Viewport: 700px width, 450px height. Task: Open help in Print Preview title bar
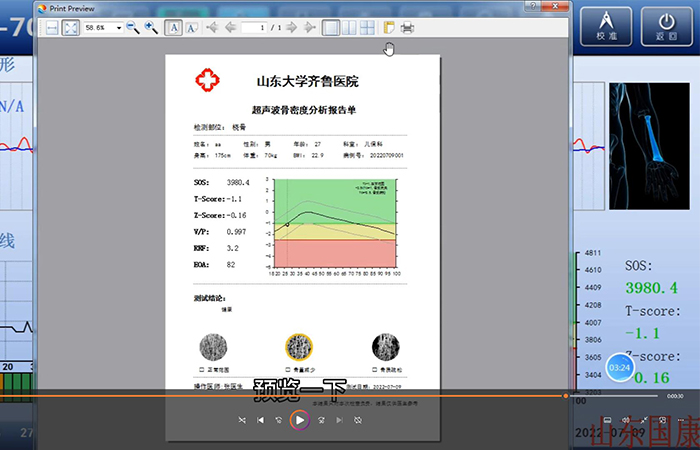533,6
